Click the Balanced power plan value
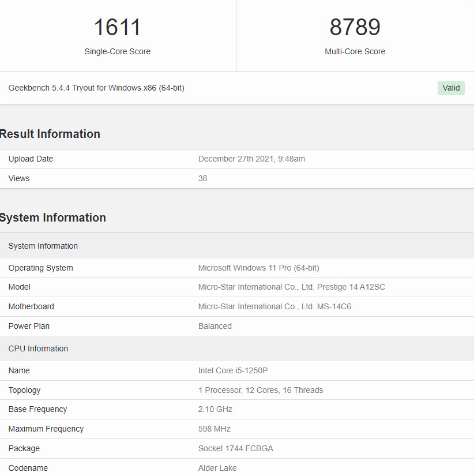Screen dimensions: 474x476 pos(215,327)
